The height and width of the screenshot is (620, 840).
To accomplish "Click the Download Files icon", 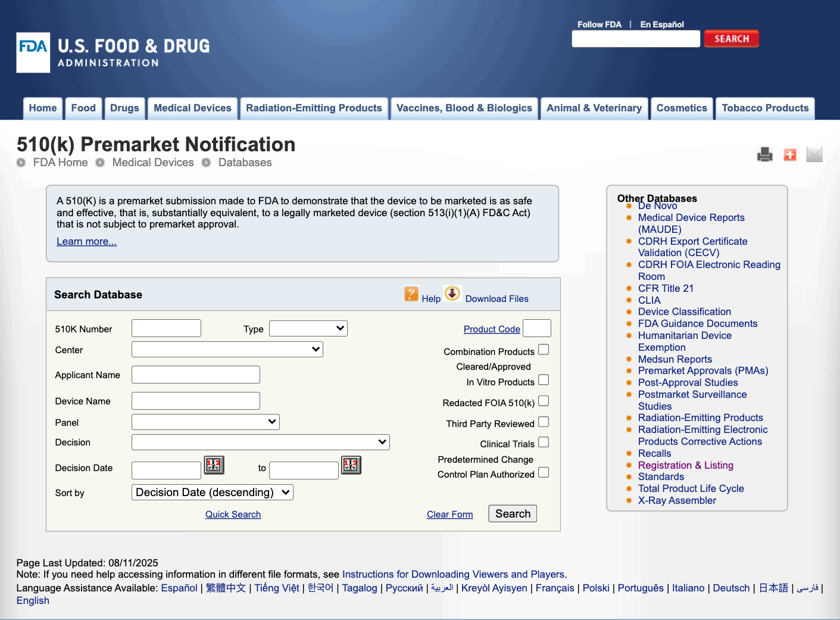I will click(452, 293).
